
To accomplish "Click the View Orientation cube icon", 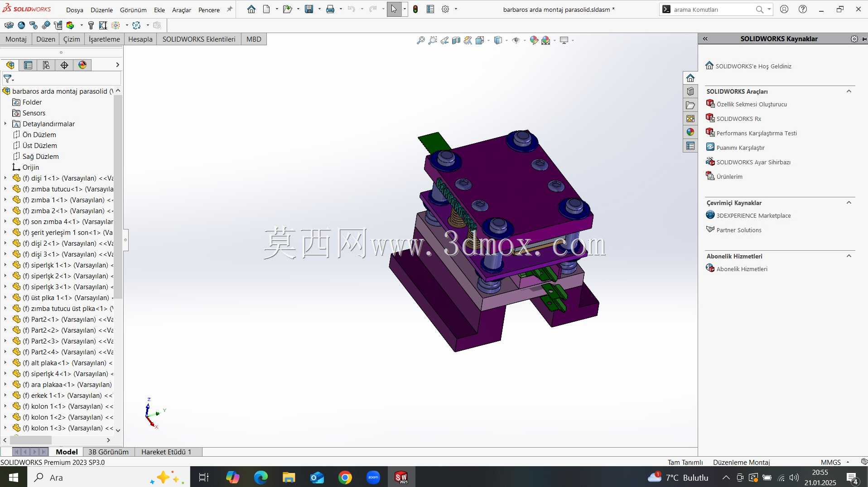I will (480, 40).
